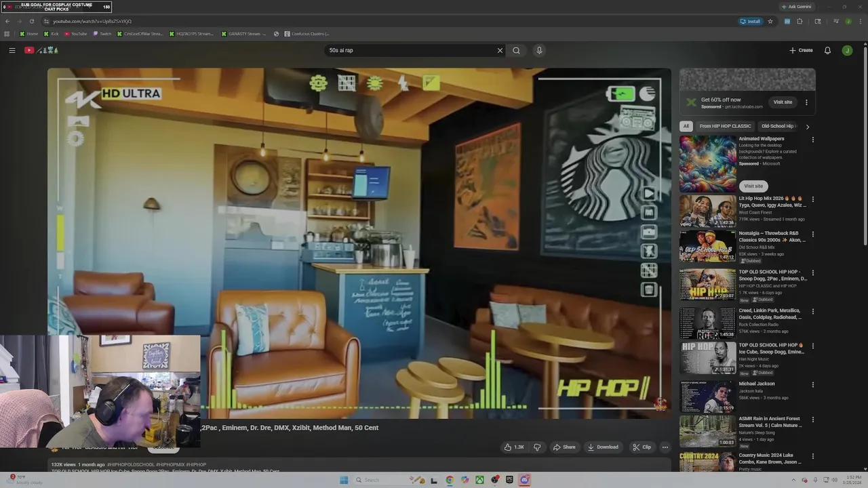Clear the search box text
This screenshot has height=488, width=868.
click(500, 50)
